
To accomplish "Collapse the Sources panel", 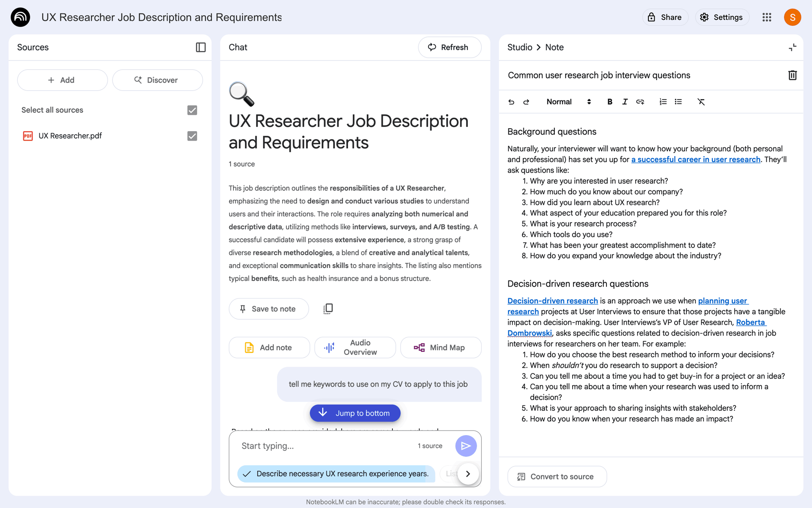I will (x=200, y=47).
